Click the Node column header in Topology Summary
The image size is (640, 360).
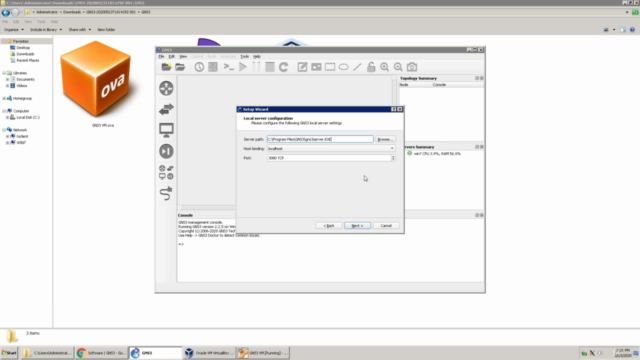coord(404,84)
